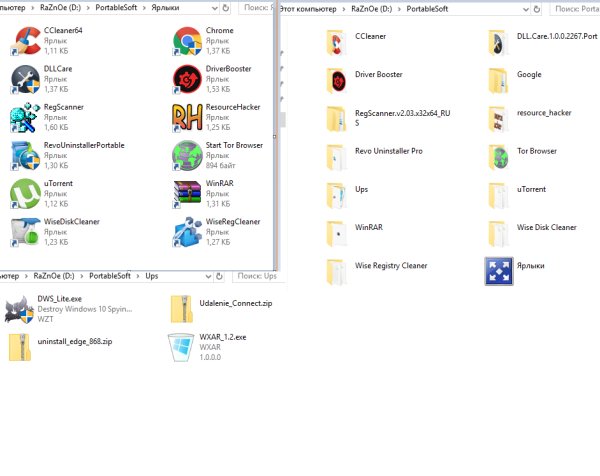The height and width of the screenshot is (476, 600).
Task: Expand address history dropdown in PortableSoft window
Action: click(x=526, y=9)
